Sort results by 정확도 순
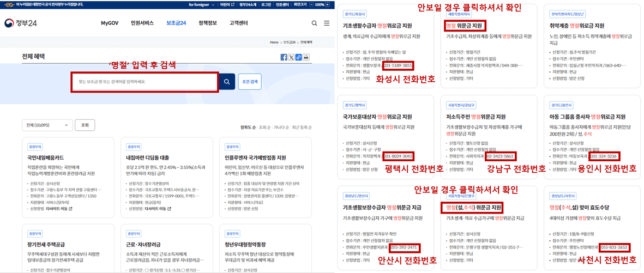The height and width of the screenshot is (273, 644). (x=248, y=128)
